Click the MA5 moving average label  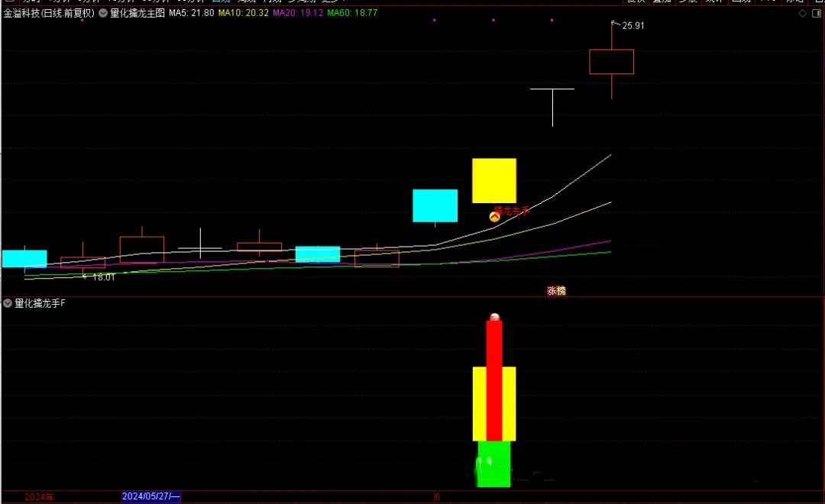pyautogui.click(x=191, y=13)
